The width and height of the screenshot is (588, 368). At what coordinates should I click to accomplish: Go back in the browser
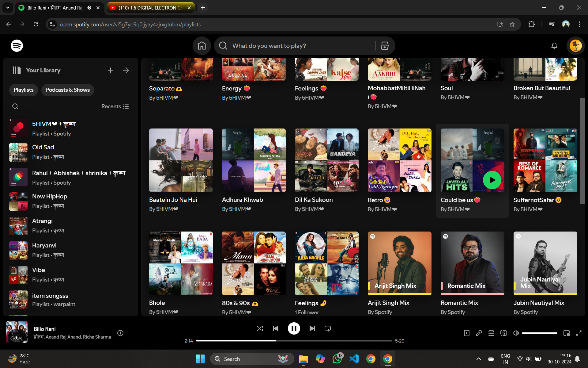pyautogui.click(x=8, y=24)
